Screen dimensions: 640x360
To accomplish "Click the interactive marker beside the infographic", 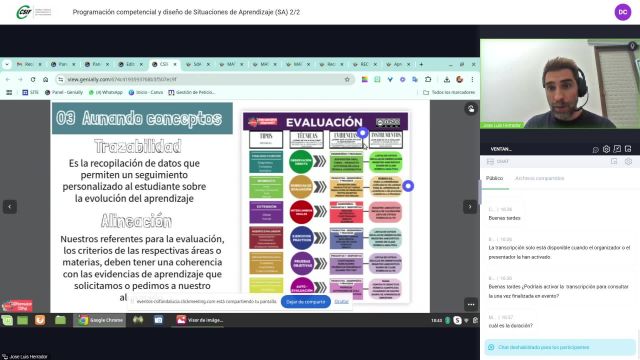I will click(408, 186).
